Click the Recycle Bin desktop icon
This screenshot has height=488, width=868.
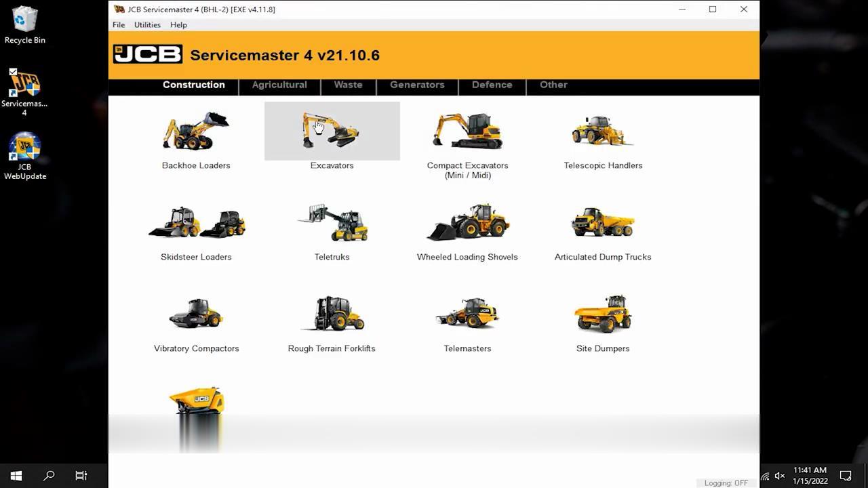point(24,26)
